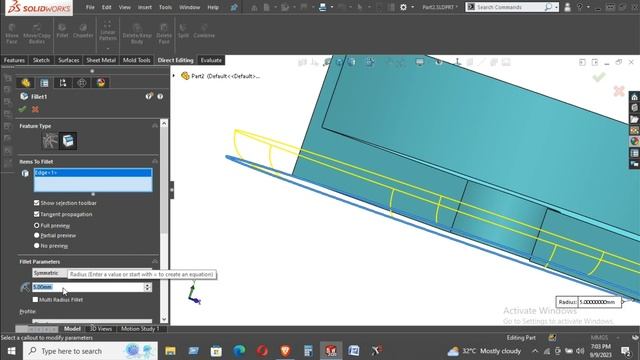Open the Linear Pattern dropdown arrow
Image resolution: width=640 pixels, height=360 pixels.
click(x=108, y=49)
